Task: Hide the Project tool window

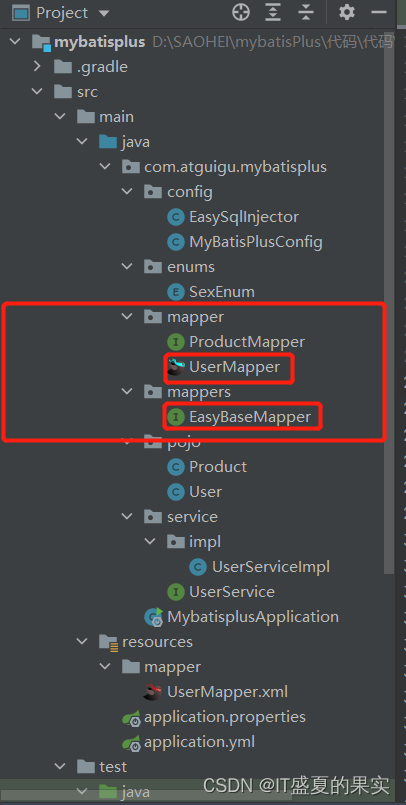Action: [379, 12]
